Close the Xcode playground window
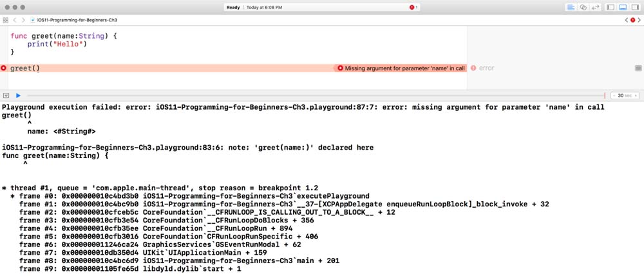The width and height of the screenshot is (644, 276). [7, 7]
